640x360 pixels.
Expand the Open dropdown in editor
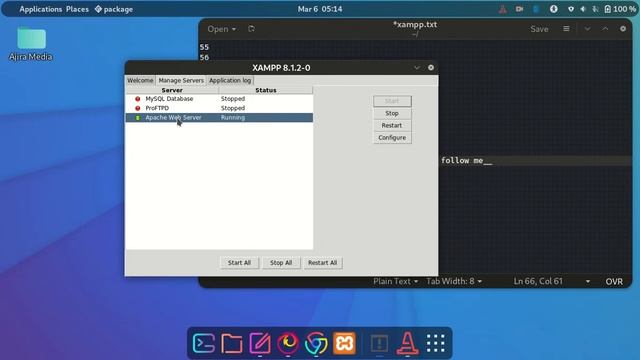222,29
